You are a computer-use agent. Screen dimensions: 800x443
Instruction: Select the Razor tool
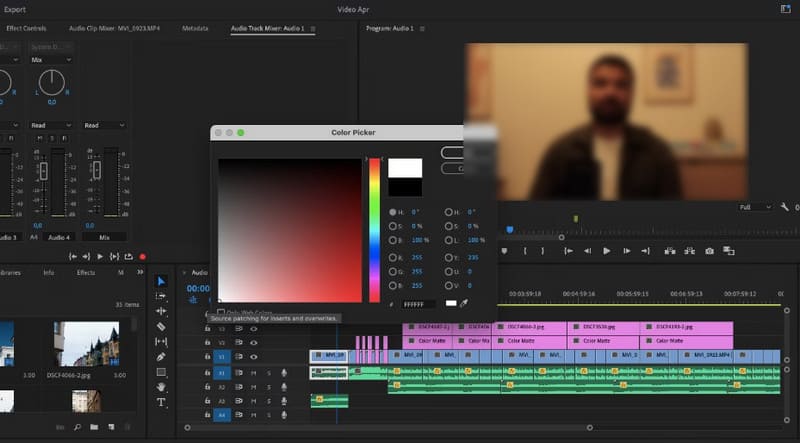click(x=162, y=326)
